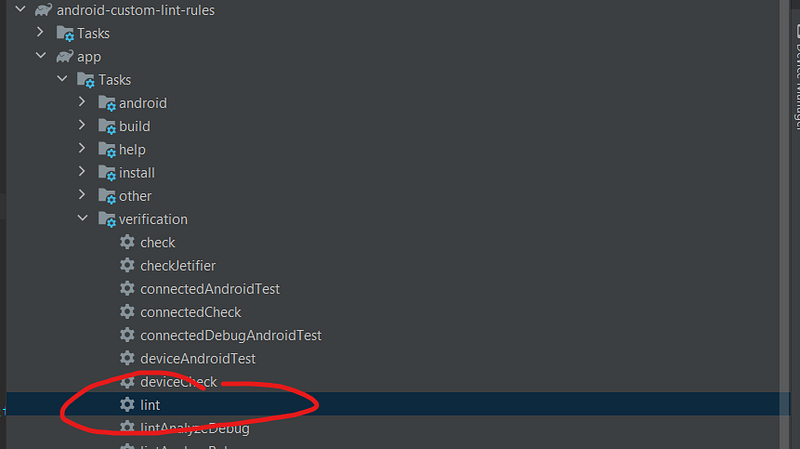This screenshot has height=449, width=800.
Task: Select the connectedDebugAndroidTest task
Action: point(231,335)
